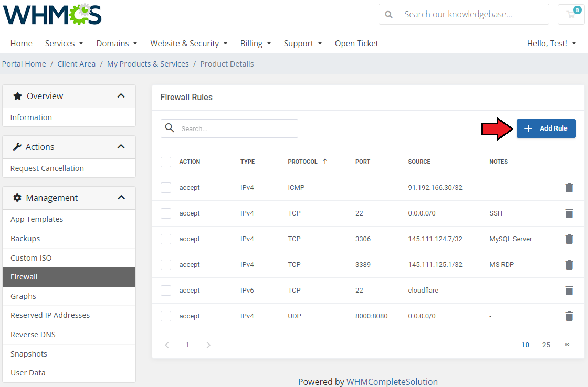Check the IPv6 cloudflare rule checkbox
This screenshot has height=387, width=588.
(166, 291)
